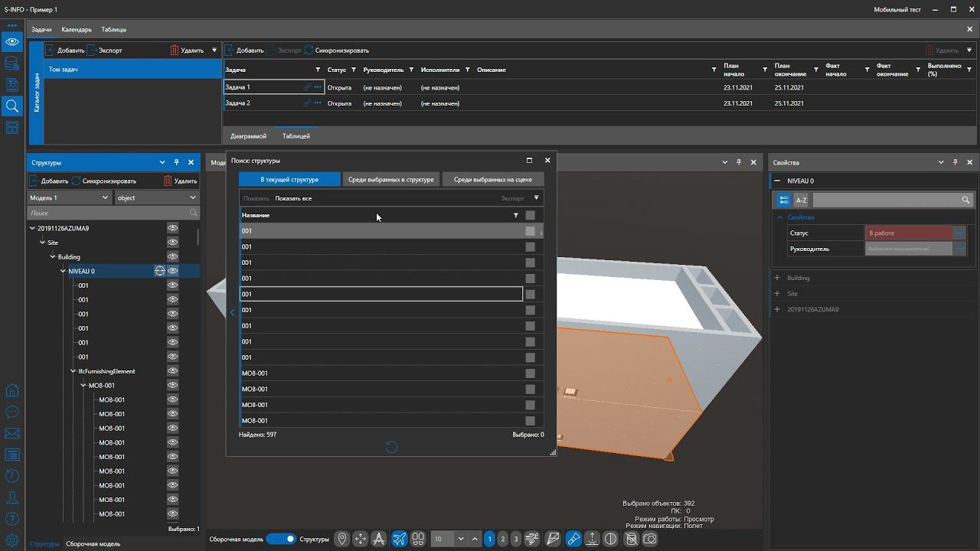Click the database icon in left sidebar

11,63
